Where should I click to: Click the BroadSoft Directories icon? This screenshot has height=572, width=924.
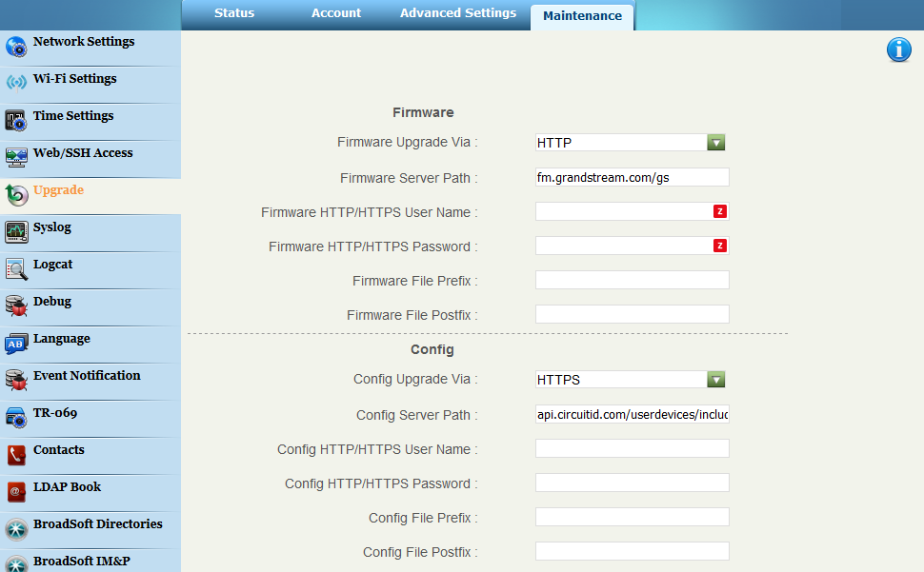16,529
